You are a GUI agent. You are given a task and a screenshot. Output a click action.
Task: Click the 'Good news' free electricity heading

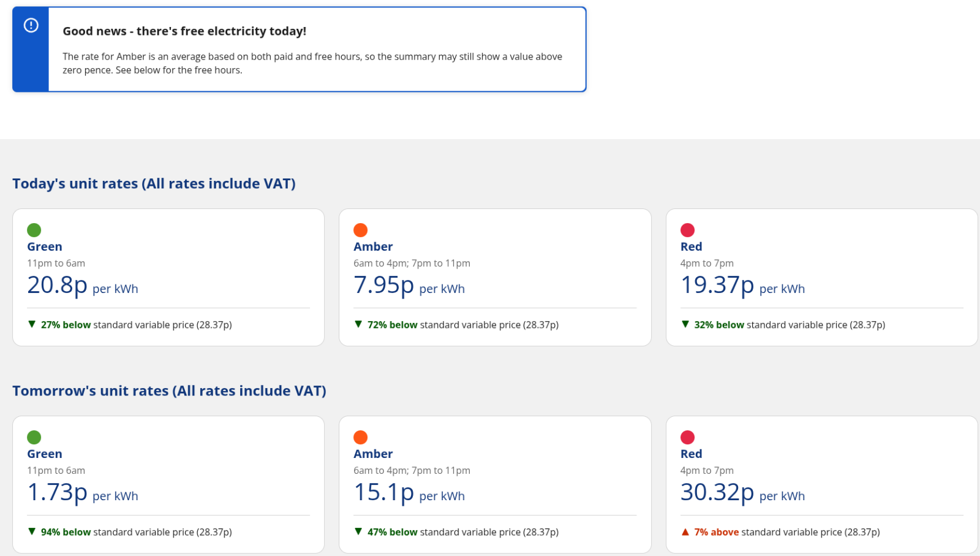pos(184,31)
